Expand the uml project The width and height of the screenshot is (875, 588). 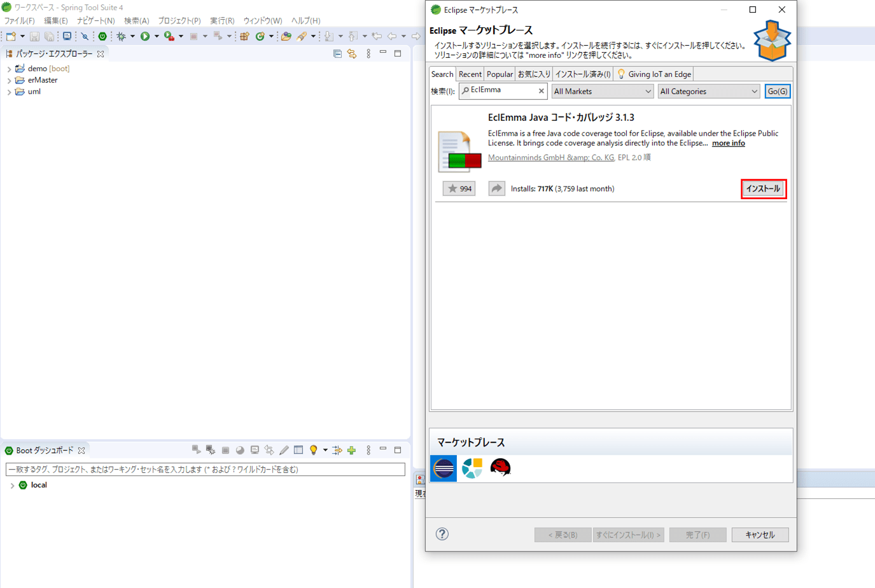point(9,92)
